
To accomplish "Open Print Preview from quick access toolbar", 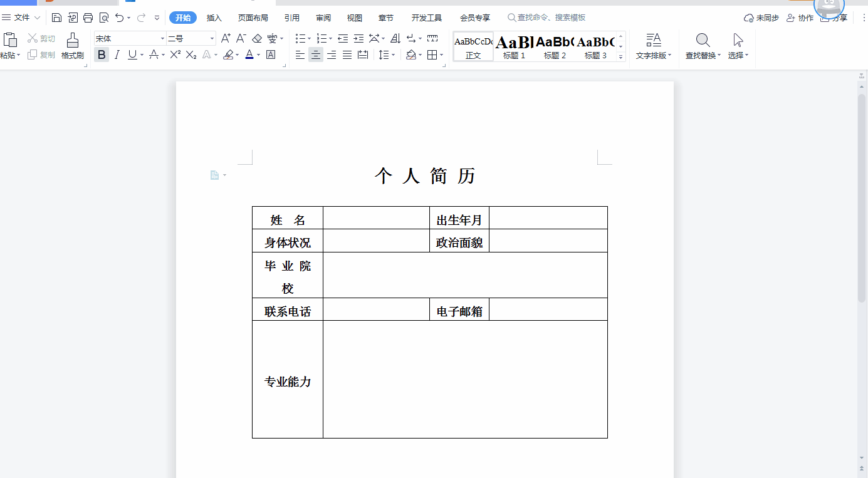I will click(x=104, y=18).
